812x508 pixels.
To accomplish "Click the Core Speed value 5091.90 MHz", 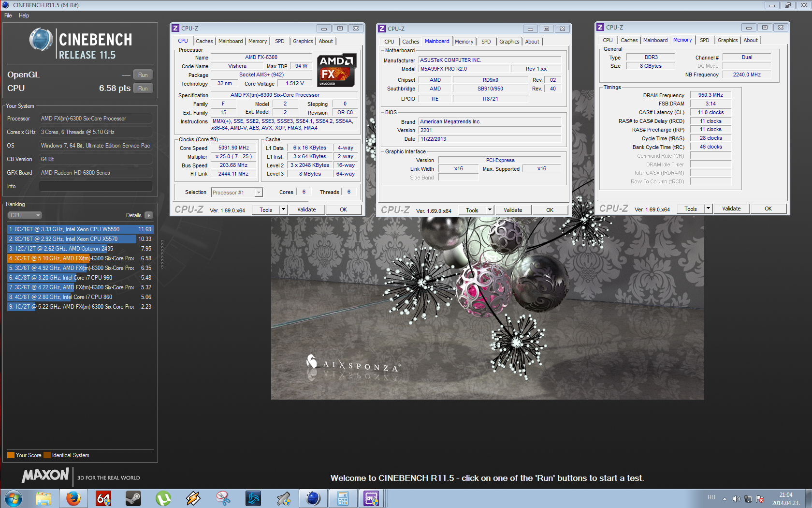I will point(234,148).
